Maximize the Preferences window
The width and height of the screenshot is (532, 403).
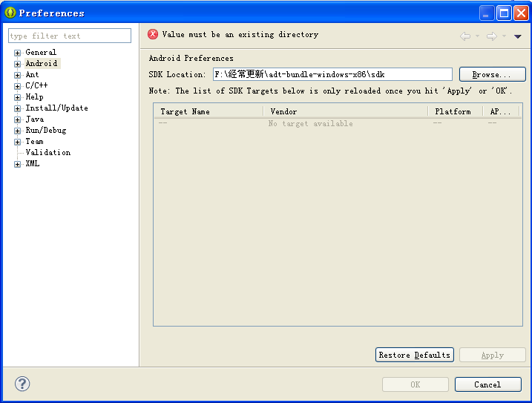[505, 13]
